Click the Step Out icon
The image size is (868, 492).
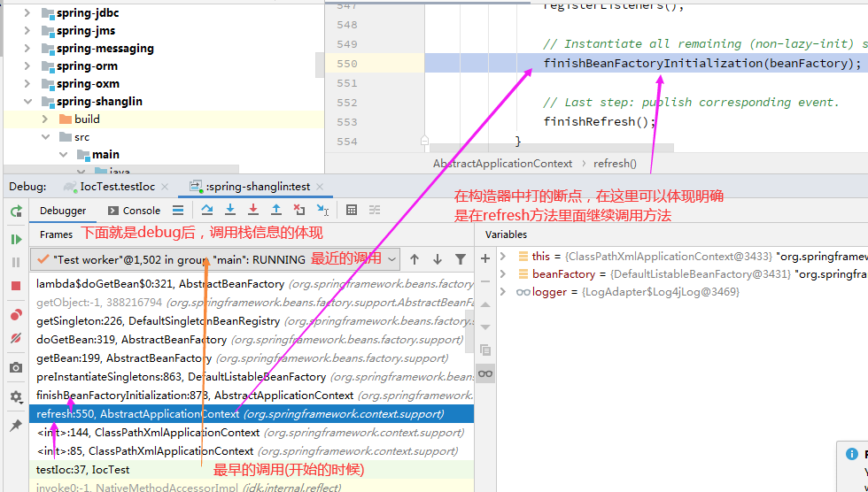click(x=276, y=210)
